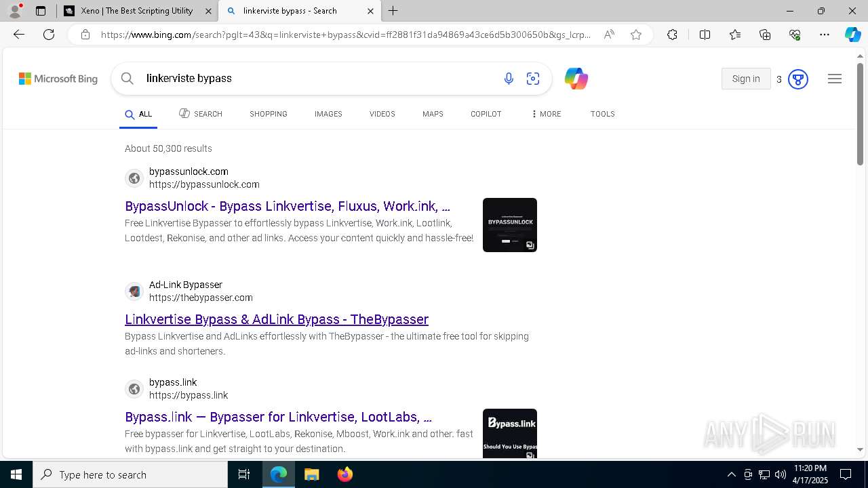Image resolution: width=868 pixels, height=488 pixels.
Task: Expand the MORE dropdown menu
Action: [547, 114]
